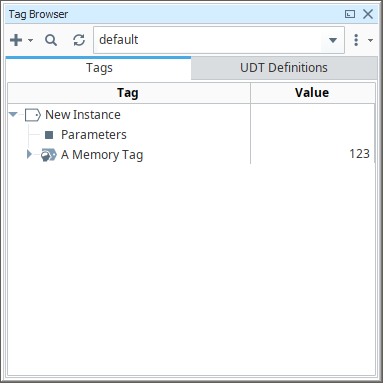Open the add tag dropdown arrow
Viewport: 383px width, 383px height.
click(x=31, y=40)
